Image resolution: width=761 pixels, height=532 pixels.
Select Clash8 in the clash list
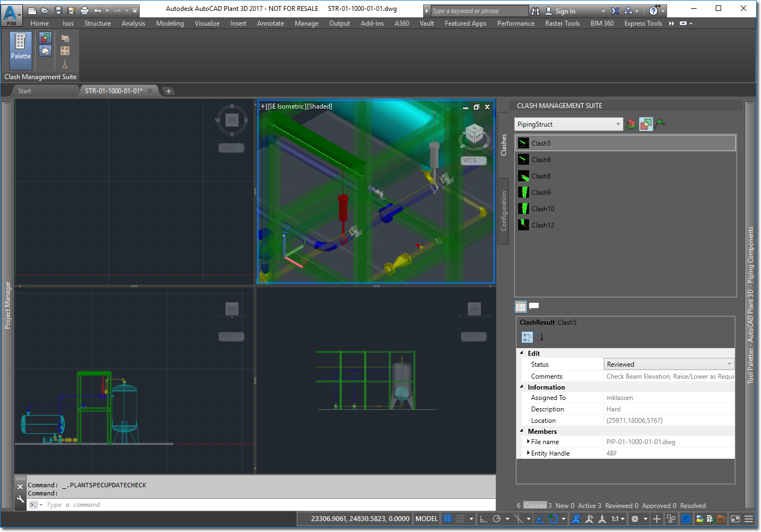click(541, 176)
